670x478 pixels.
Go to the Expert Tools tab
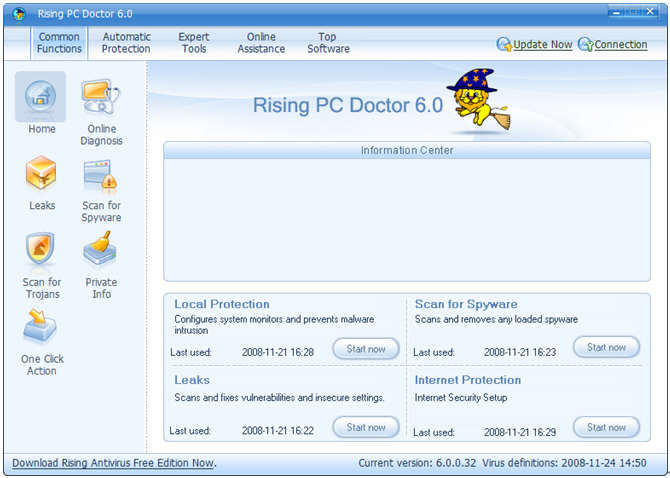pos(194,43)
